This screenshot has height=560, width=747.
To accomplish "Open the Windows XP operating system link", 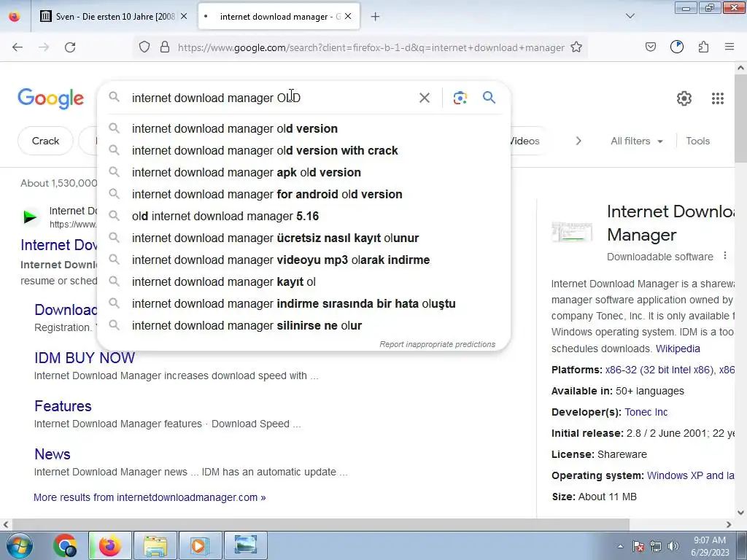I will [690, 475].
